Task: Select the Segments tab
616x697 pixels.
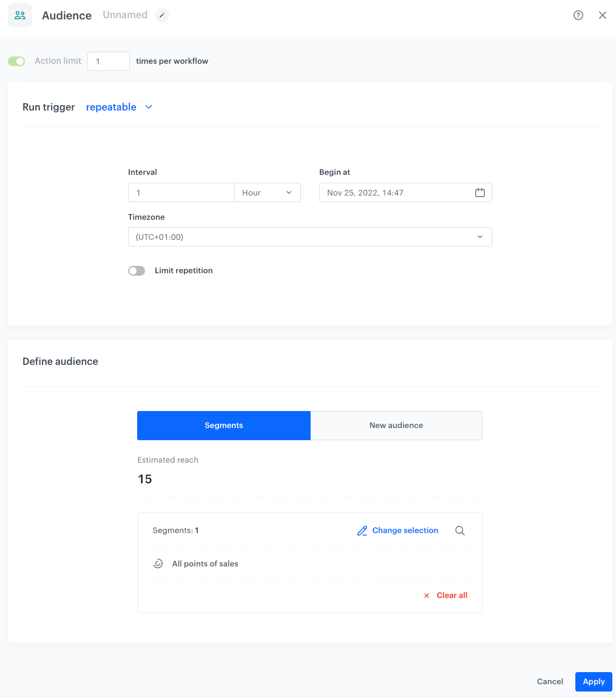Action: coord(223,425)
